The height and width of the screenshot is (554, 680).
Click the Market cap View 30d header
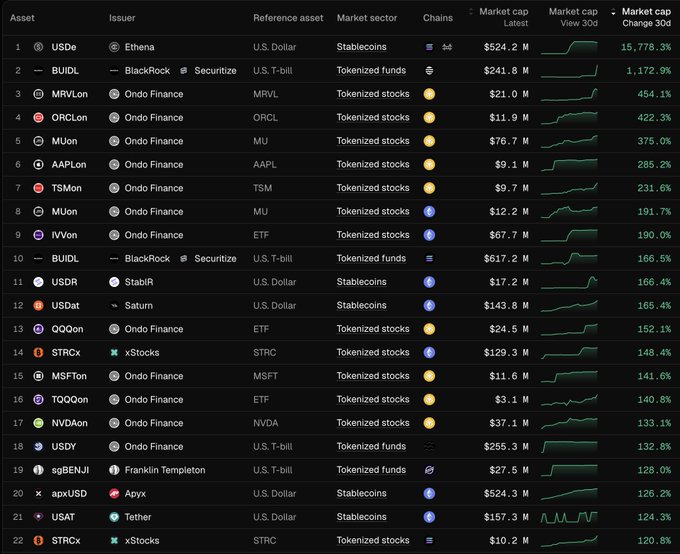click(573, 17)
